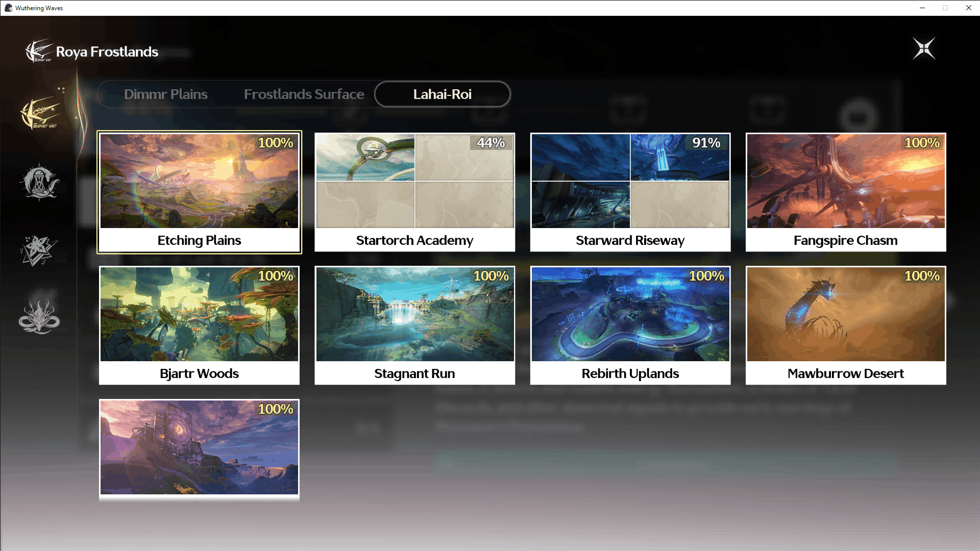Select the Lahai-Roi tab

click(x=443, y=94)
